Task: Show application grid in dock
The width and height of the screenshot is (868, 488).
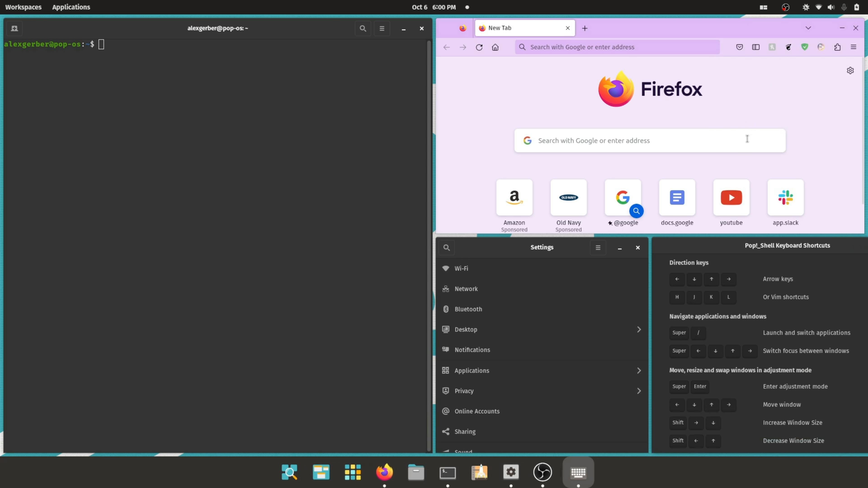Action: point(353,472)
